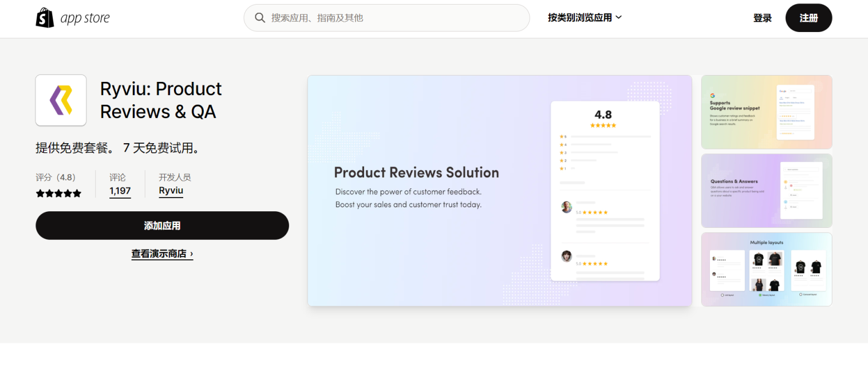Click the magnifying glass search icon
The image size is (868, 371).
pyautogui.click(x=260, y=18)
